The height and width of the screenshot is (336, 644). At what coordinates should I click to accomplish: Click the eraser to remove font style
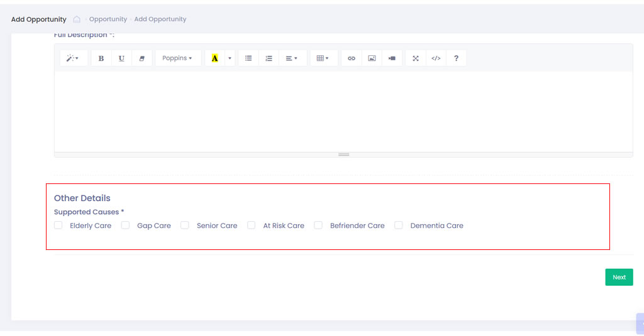click(142, 58)
